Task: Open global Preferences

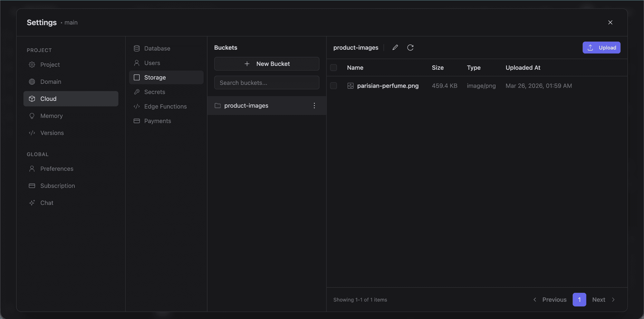Action: click(x=71, y=169)
